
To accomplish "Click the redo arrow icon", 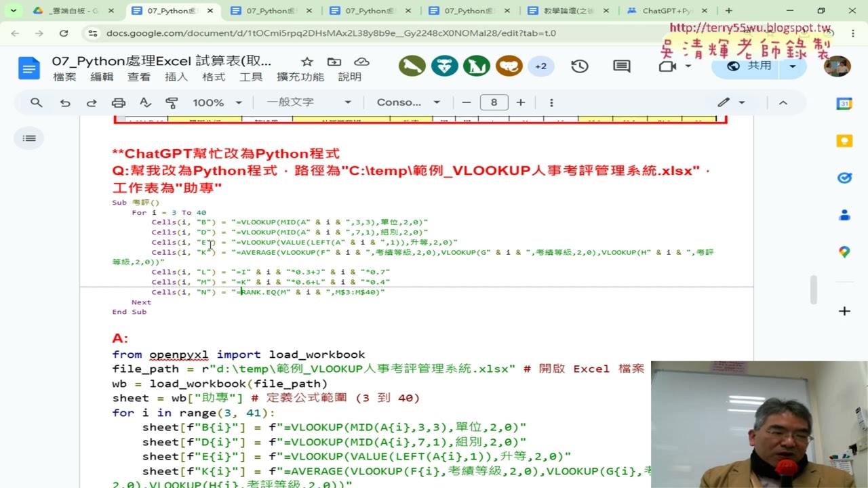I will [92, 102].
